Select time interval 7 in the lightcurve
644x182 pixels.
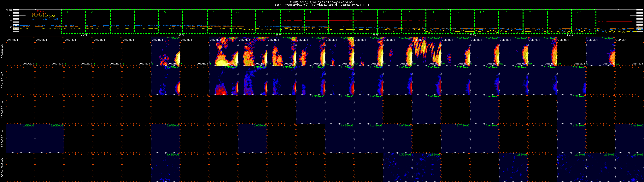click(x=219, y=21)
